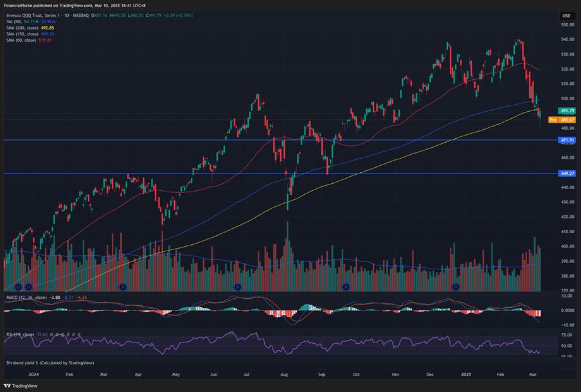Select the SMA (50, close) legend
581x392 pixels.
(x=21, y=40)
